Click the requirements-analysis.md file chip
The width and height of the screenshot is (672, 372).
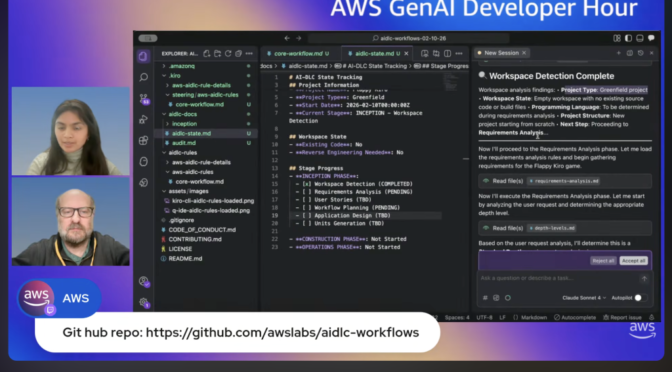564,181
